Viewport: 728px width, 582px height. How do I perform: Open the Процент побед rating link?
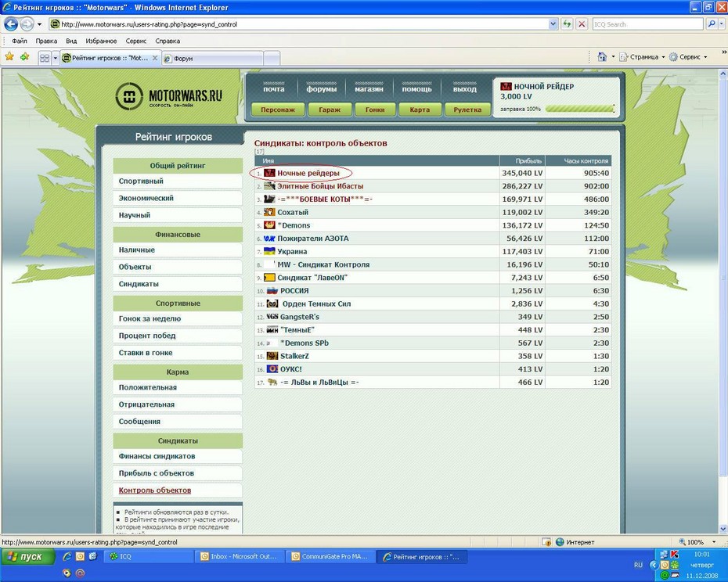178,336
